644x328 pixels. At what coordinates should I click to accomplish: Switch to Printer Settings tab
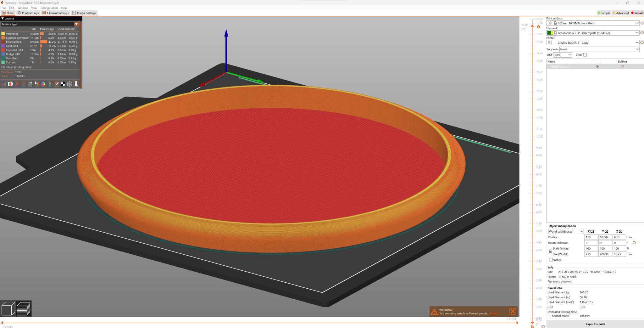pyautogui.click(x=84, y=13)
